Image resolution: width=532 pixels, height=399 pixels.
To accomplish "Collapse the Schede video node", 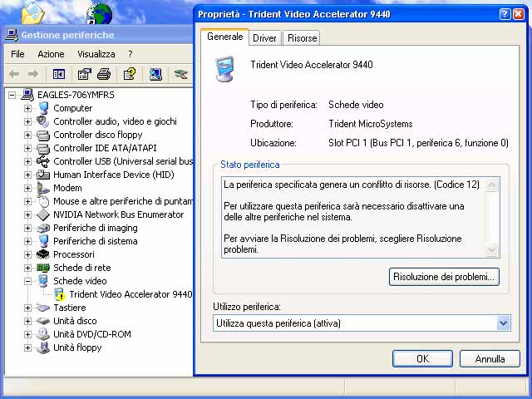I will click(x=27, y=281).
